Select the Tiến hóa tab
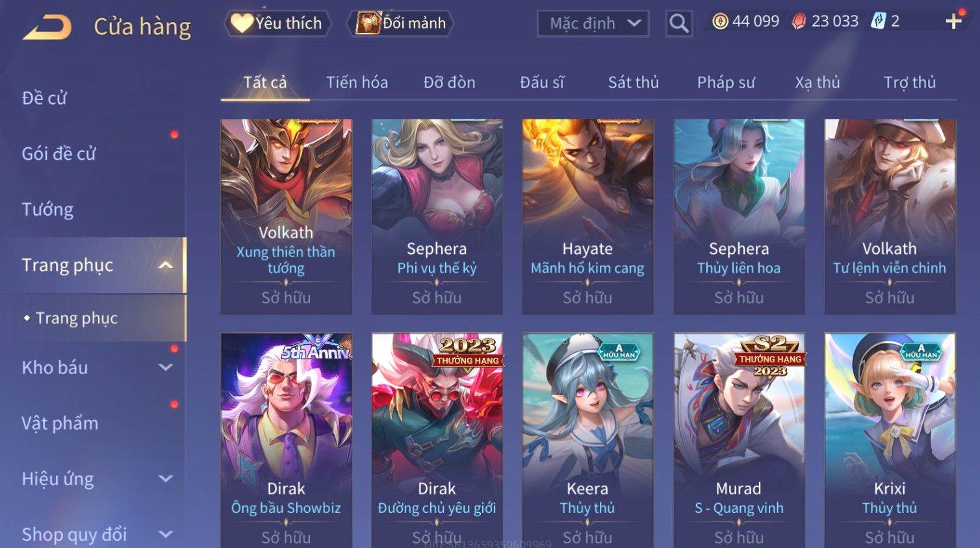This screenshot has height=548, width=980. [357, 82]
